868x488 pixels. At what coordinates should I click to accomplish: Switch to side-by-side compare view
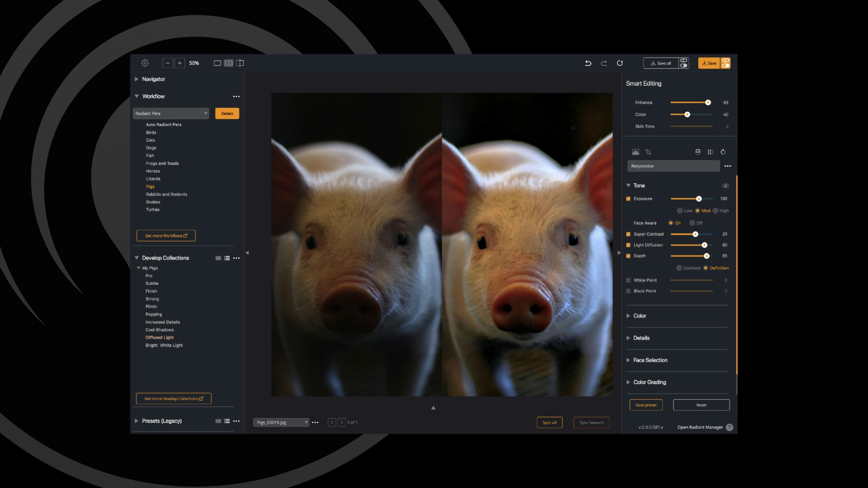229,63
